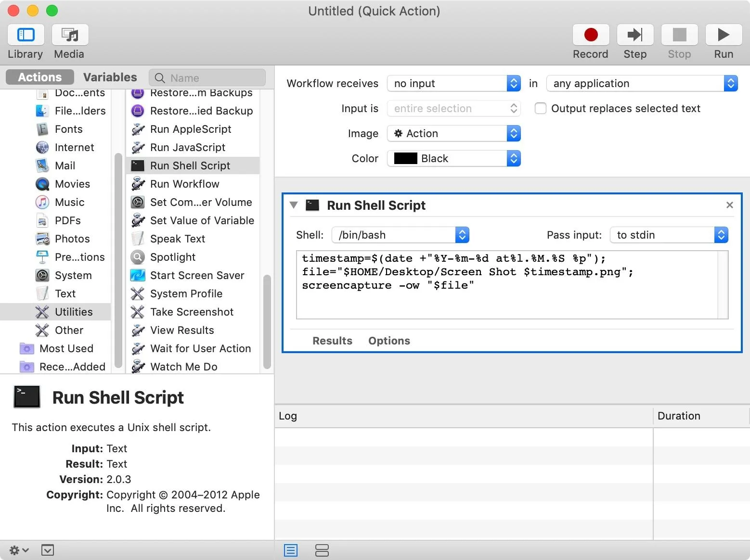Select the System category icon

42,275
